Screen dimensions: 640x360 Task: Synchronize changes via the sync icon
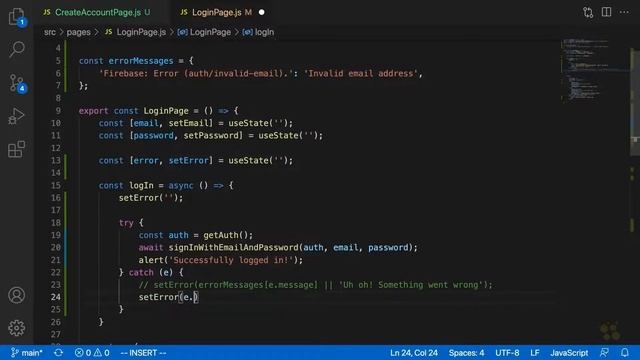click(x=58, y=353)
